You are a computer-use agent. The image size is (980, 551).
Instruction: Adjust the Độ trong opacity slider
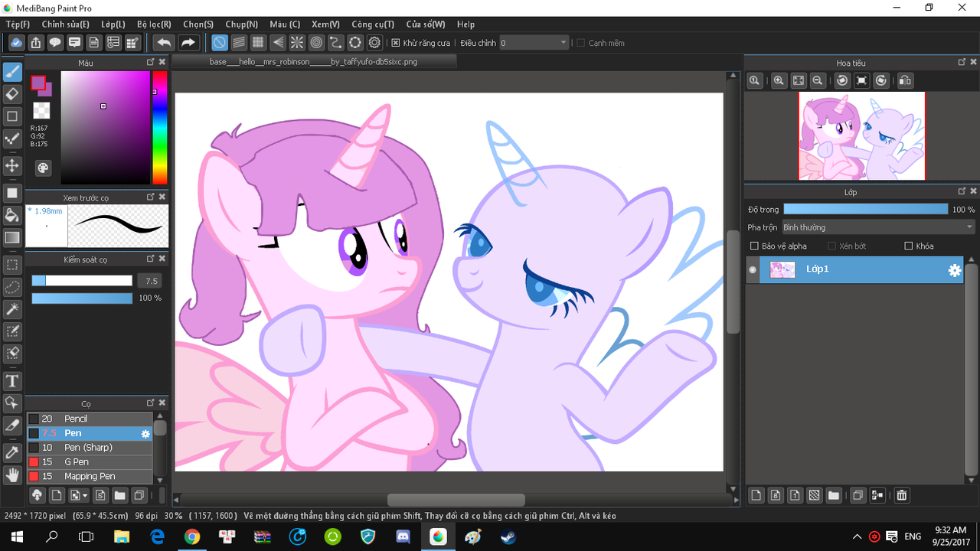pos(865,209)
